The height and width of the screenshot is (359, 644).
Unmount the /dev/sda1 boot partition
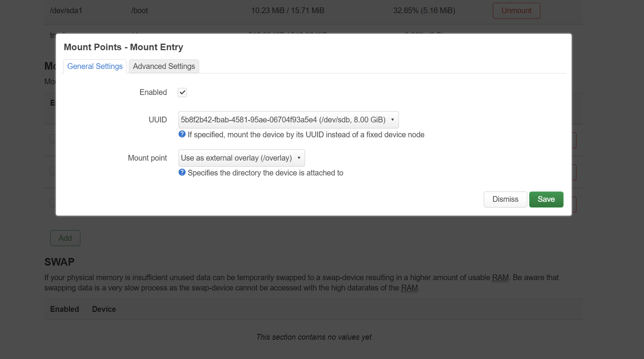point(516,11)
